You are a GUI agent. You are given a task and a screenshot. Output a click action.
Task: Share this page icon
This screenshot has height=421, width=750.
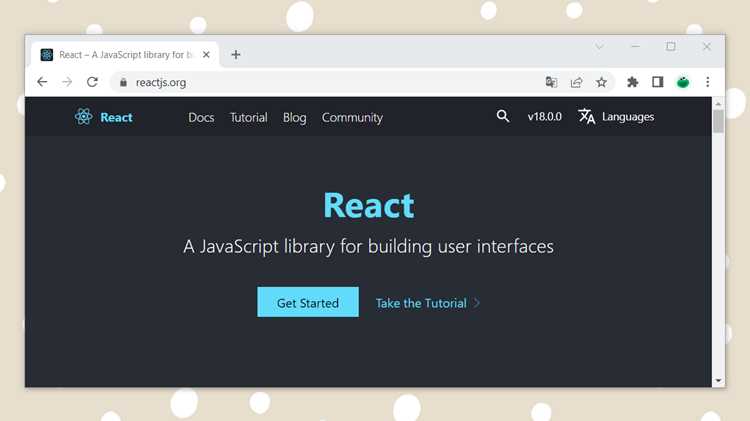point(576,82)
